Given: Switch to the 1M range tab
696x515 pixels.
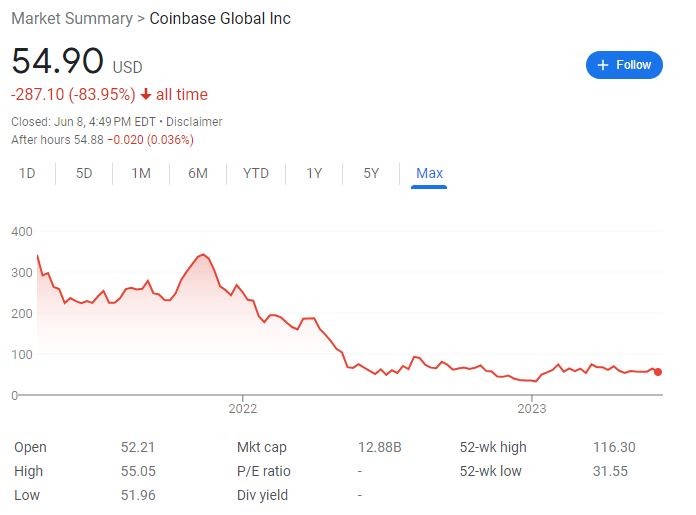Looking at the screenshot, I should [141, 173].
